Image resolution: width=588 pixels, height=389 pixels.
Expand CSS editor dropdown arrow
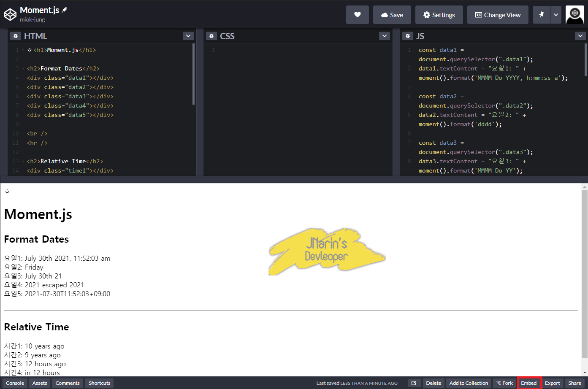(385, 36)
